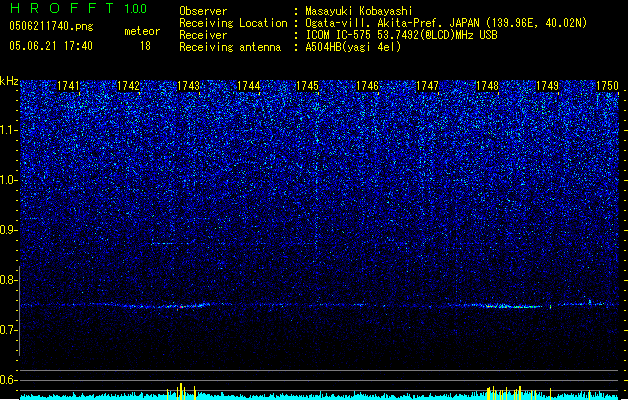Click the 0.8 kHz axis label
The height and width of the screenshot is (400, 629).
pyautogui.click(x=9, y=280)
